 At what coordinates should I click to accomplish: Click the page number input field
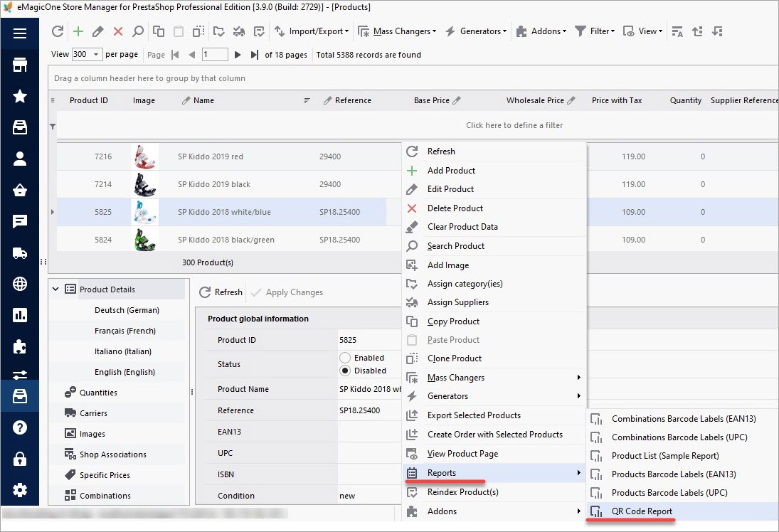click(x=214, y=55)
